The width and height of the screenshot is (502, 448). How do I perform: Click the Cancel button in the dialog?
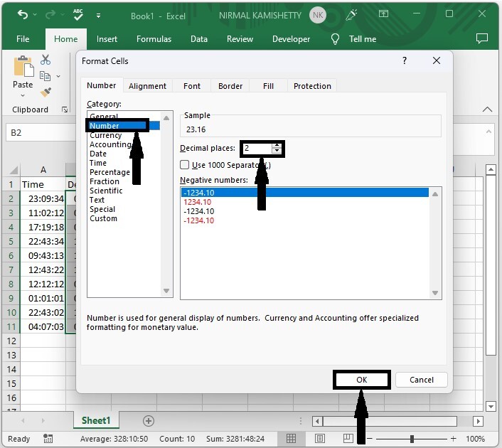point(421,380)
